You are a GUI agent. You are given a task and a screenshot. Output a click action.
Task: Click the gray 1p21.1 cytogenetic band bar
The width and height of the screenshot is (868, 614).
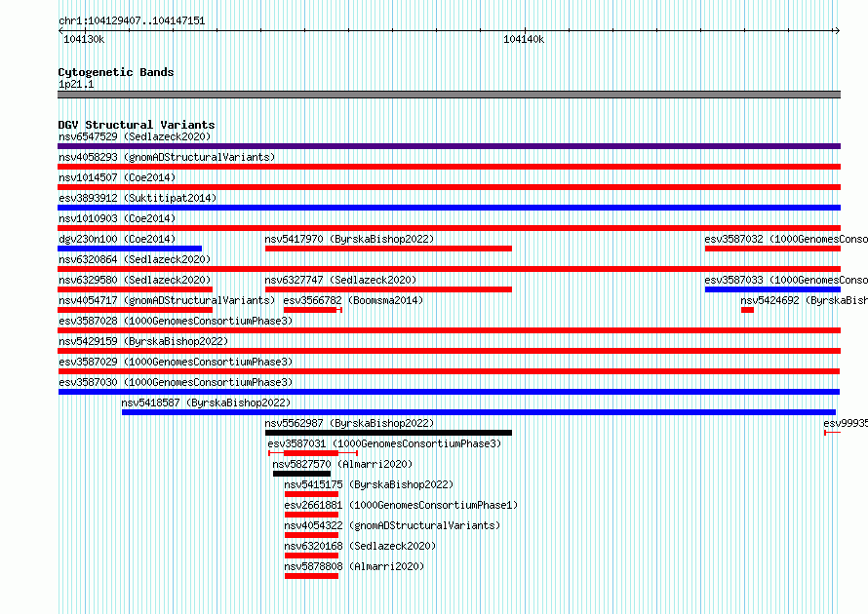coord(449,95)
